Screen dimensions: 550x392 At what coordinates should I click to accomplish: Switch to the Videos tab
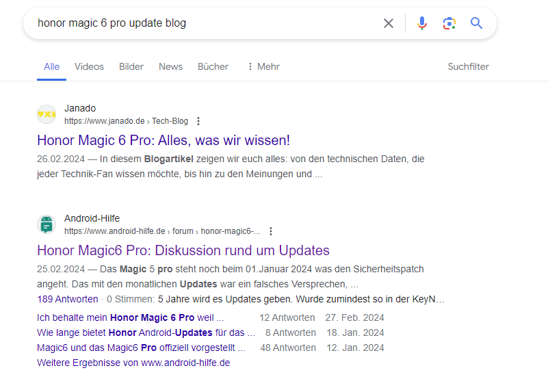pos(89,66)
